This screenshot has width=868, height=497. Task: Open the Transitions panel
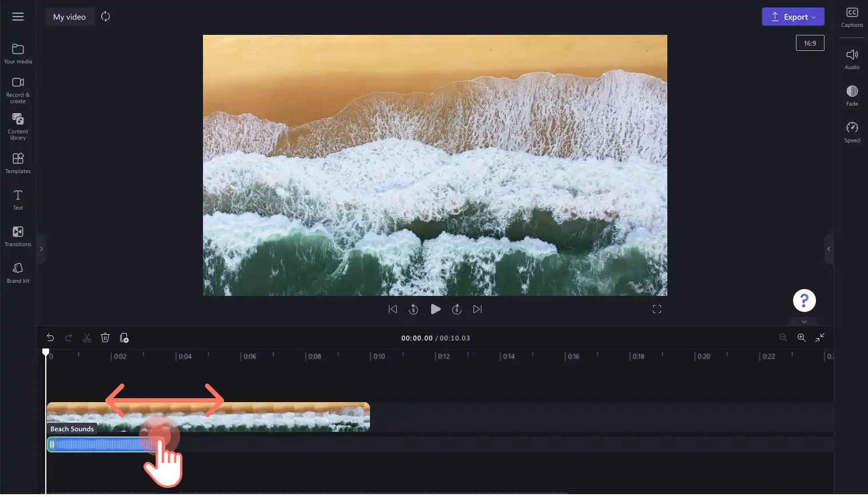point(18,237)
